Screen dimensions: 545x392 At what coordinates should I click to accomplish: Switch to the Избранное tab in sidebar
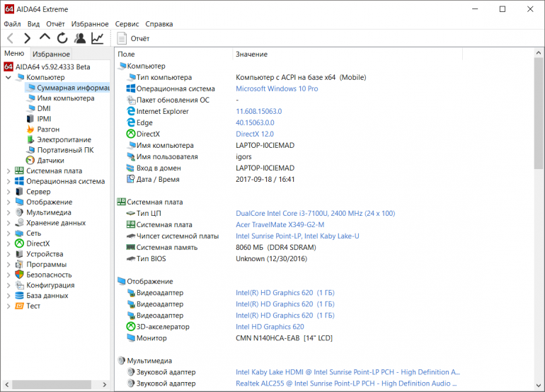pos(51,54)
